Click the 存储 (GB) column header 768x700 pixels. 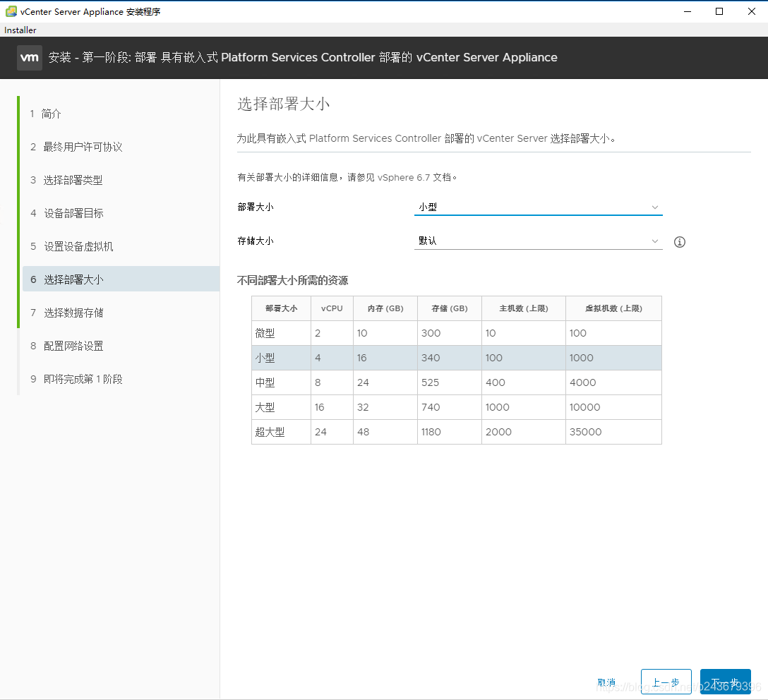click(450, 308)
